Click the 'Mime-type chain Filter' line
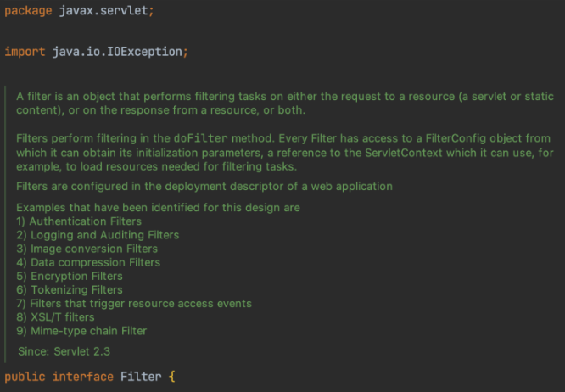Viewport: 565px width, 392px height. pyautogui.click(x=81, y=330)
